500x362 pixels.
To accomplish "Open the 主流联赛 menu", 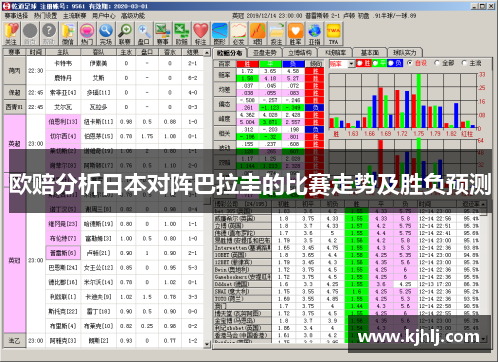I will 75,16.
